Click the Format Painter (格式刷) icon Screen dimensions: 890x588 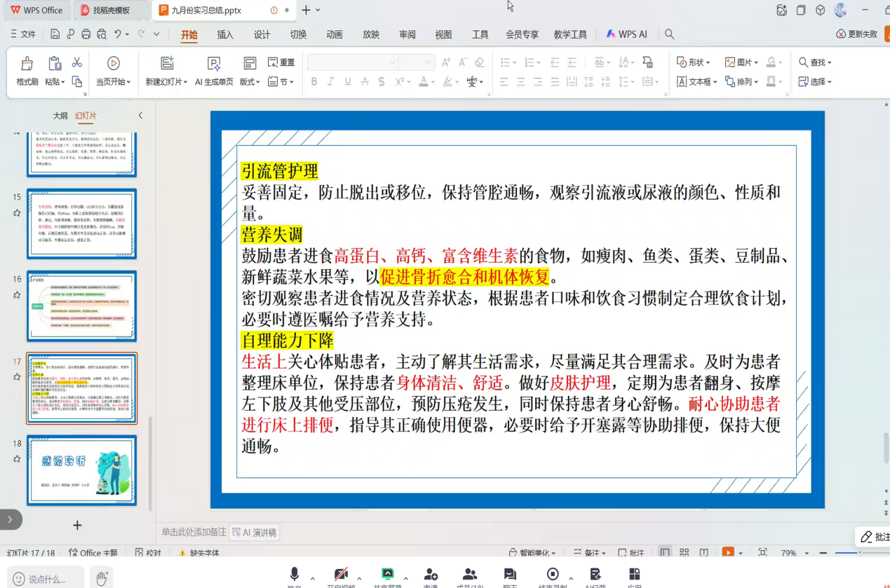click(27, 64)
